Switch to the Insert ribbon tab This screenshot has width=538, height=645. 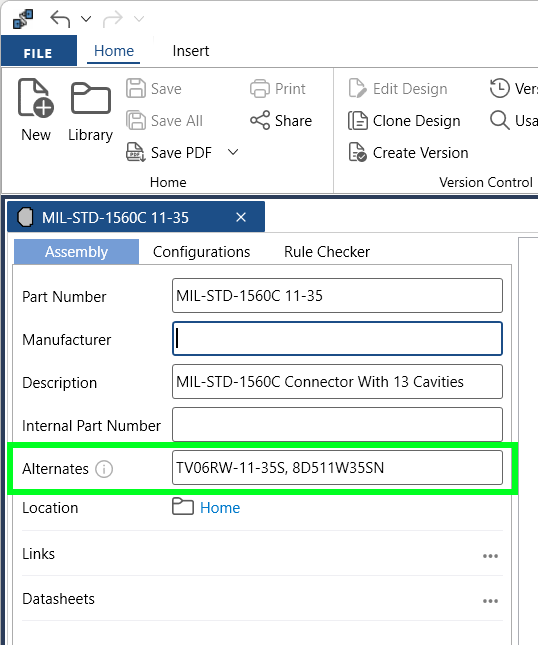[x=191, y=51]
